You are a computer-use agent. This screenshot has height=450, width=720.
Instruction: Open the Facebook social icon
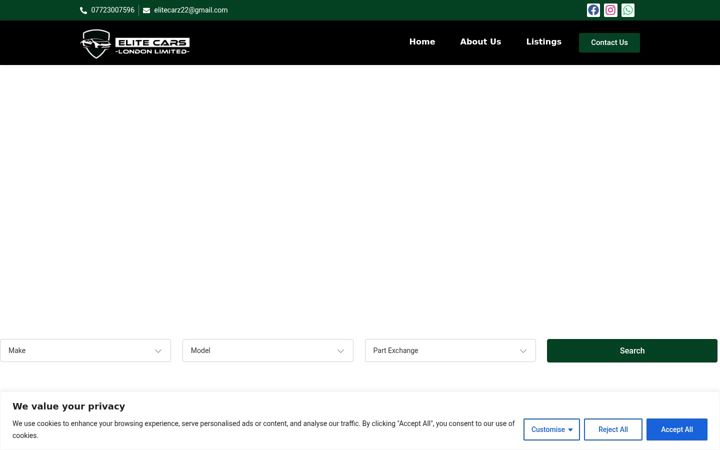click(x=593, y=10)
